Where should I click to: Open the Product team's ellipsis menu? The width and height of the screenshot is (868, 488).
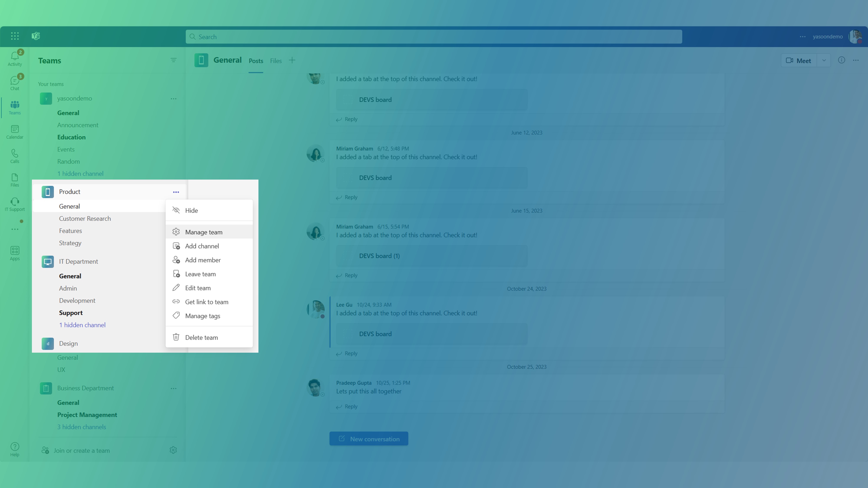pyautogui.click(x=176, y=192)
